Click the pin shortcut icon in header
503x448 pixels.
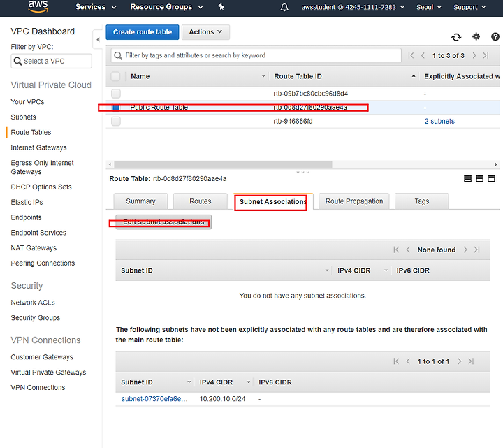221,7
